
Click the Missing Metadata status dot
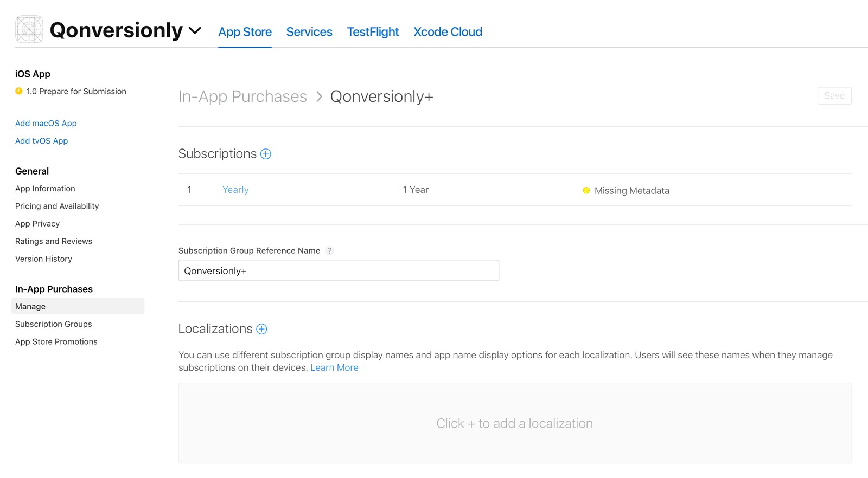point(586,190)
